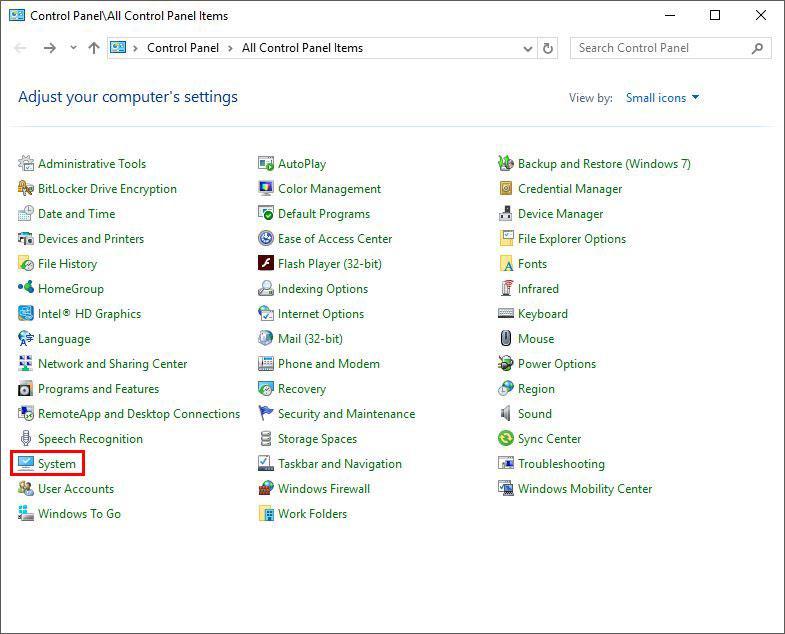Click the BitLocker Drive Encryption icon
This screenshot has height=634, width=785.
26,189
